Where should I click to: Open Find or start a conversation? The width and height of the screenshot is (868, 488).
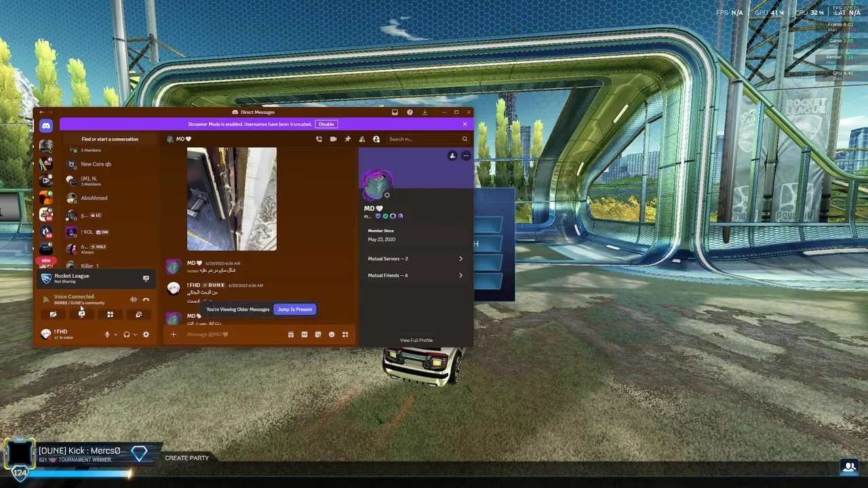pos(110,139)
